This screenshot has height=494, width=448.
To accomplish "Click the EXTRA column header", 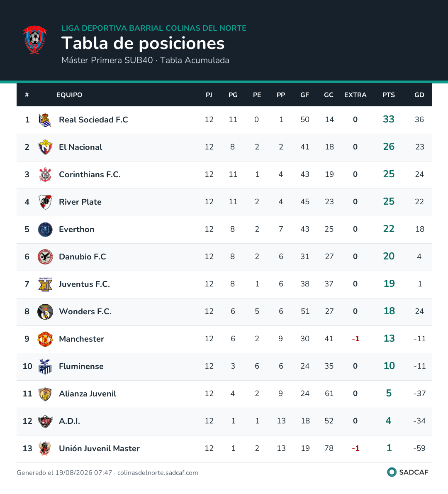I will (x=355, y=95).
